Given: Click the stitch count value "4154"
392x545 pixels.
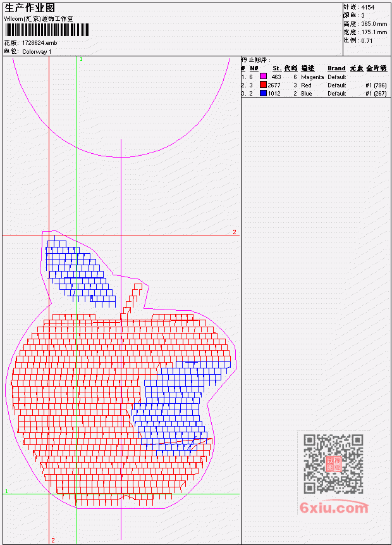Looking at the screenshot, I should 368,8.
